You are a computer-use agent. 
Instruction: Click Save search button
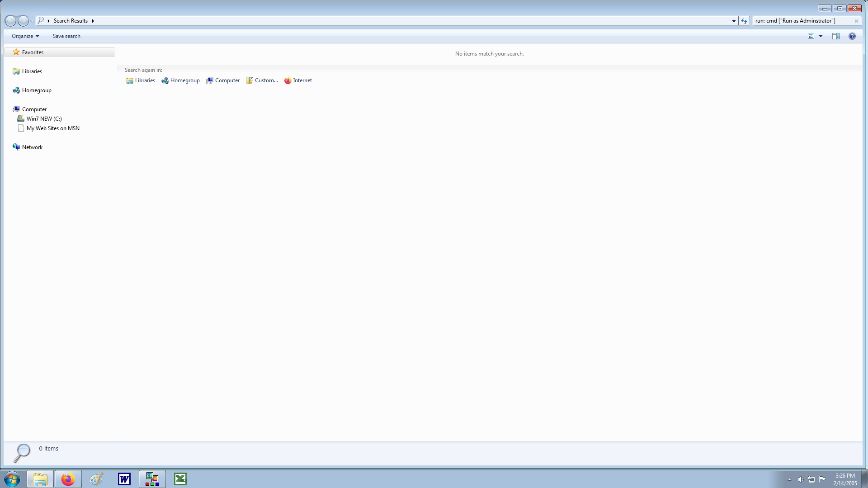click(x=66, y=36)
